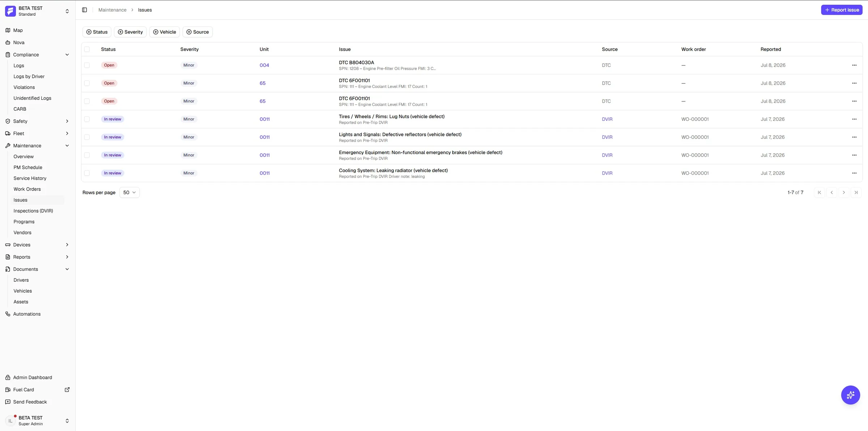Click the Fuel Card pump icon
868x431 pixels.
8,390
